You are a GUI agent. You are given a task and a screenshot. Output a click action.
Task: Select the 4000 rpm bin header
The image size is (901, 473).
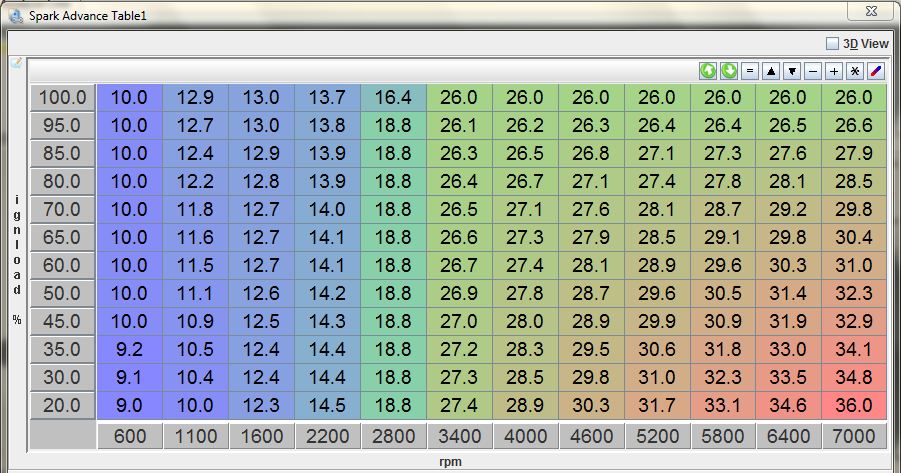click(x=525, y=436)
